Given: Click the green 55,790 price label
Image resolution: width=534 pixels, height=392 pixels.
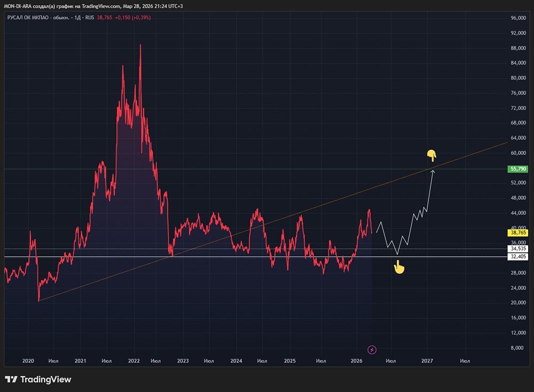Looking at the screenshot, I should [518, 169].
